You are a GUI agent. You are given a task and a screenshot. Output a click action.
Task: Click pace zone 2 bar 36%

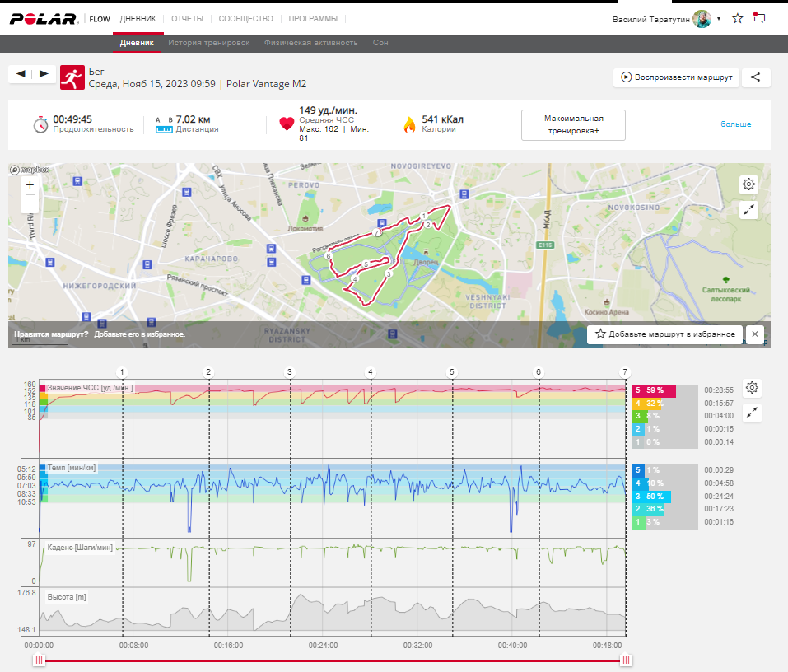[648, 509]
